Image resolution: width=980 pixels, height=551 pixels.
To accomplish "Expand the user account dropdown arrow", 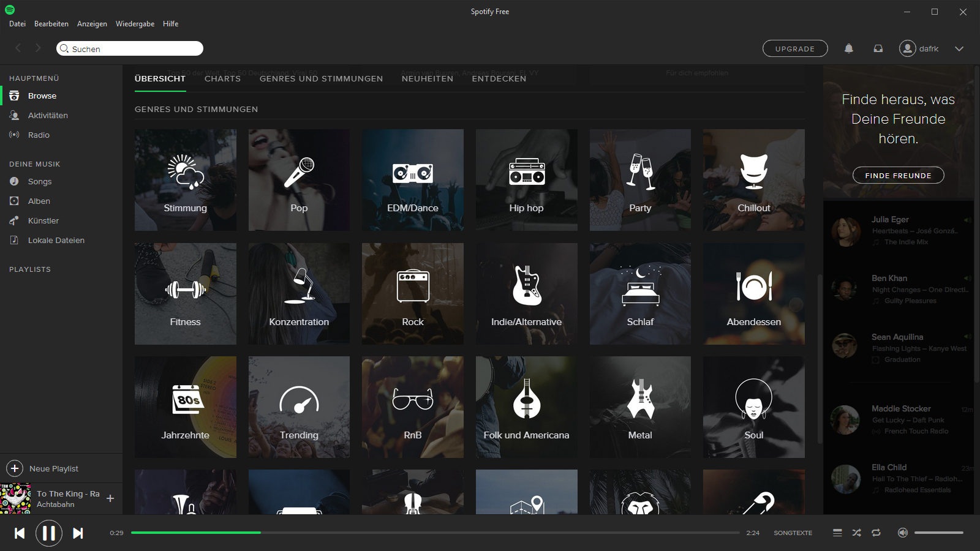I will tap(959, 49).
